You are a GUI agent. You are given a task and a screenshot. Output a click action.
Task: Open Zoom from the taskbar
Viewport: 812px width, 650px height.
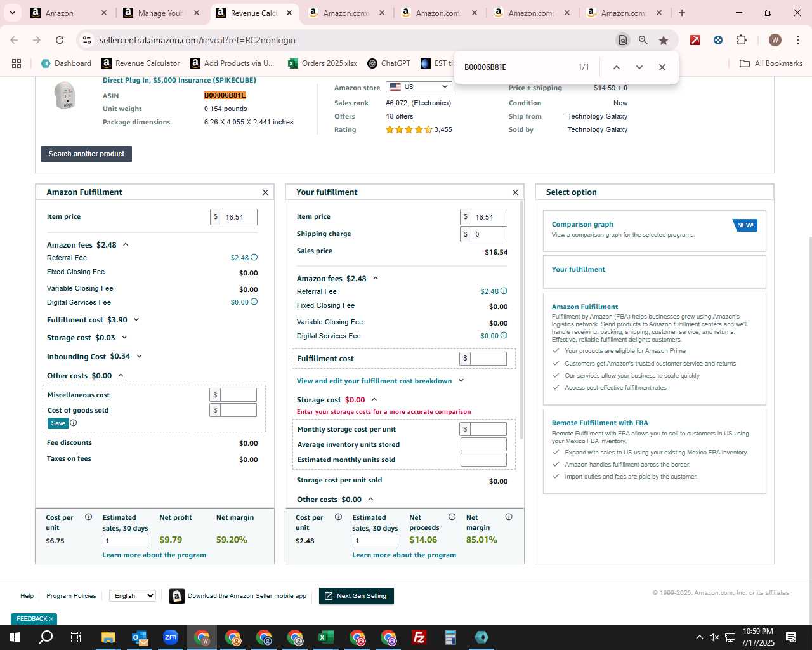pos(171,637)
